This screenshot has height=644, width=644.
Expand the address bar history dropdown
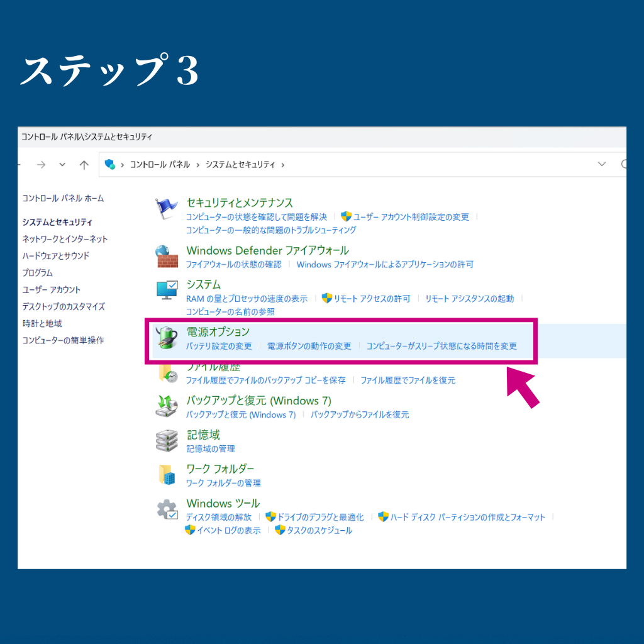(601, 164)
